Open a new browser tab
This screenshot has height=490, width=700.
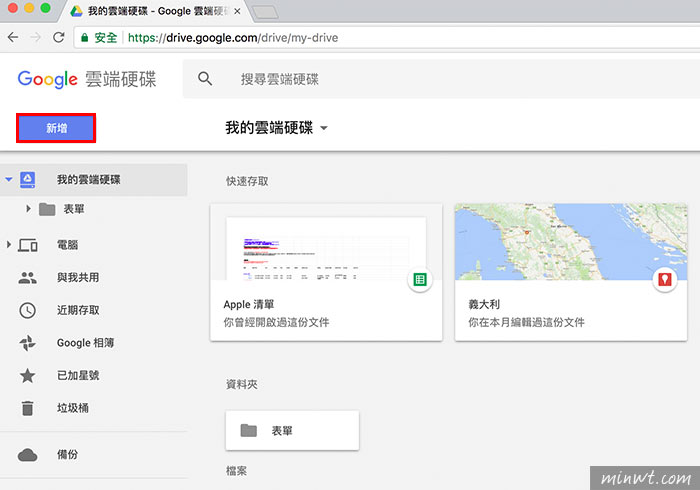pos(266,12)
